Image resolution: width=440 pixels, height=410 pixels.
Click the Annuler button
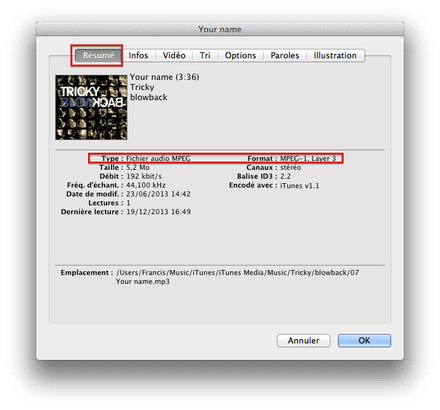[x=304, y=341]
